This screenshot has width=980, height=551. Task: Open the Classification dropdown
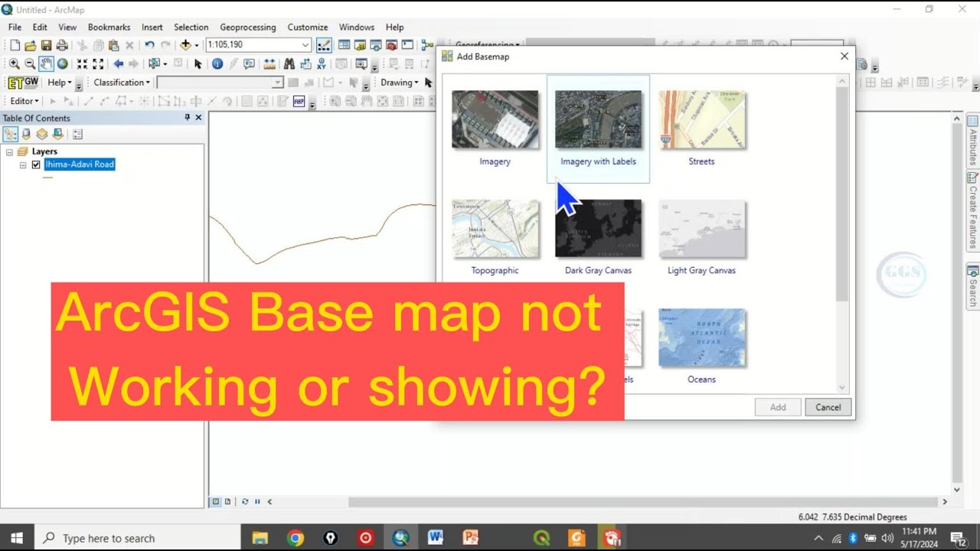coord(122,83)
